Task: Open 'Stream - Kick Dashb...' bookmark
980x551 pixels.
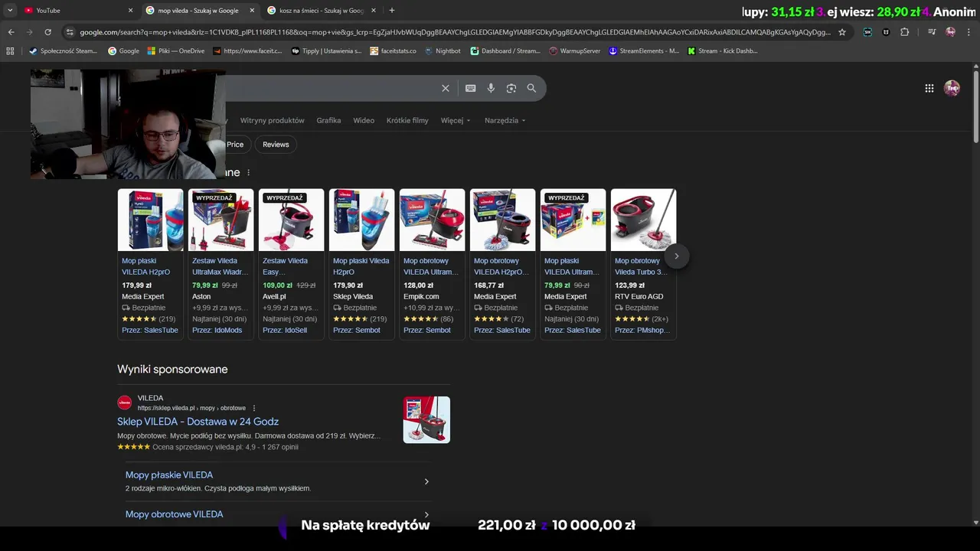Action: (723, 51)
